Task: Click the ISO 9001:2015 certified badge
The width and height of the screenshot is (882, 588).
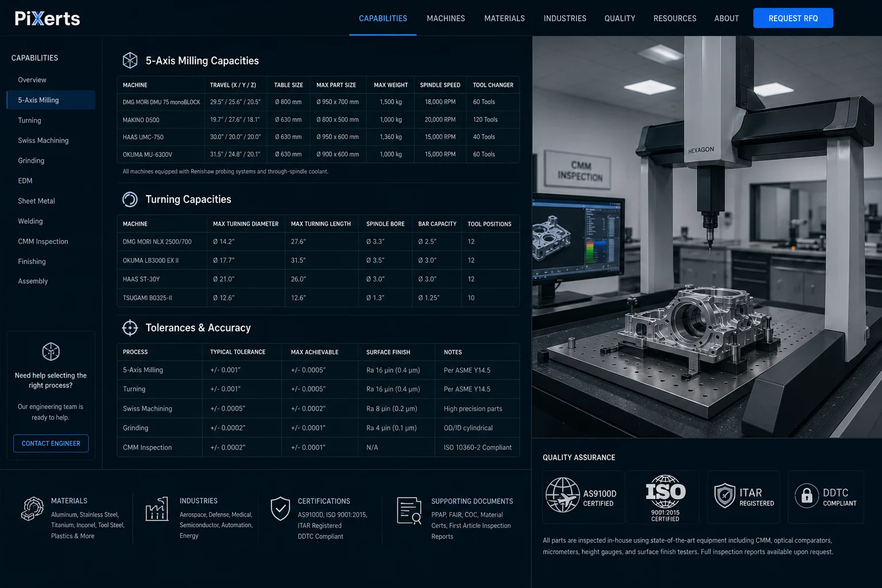Action: (x=665, y=498)
